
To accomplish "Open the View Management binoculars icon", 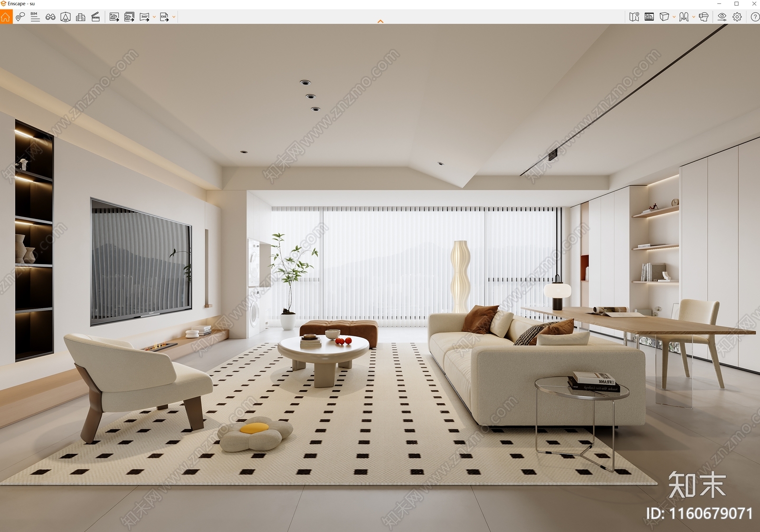I will pyautogui.click(x=50, y=17).
